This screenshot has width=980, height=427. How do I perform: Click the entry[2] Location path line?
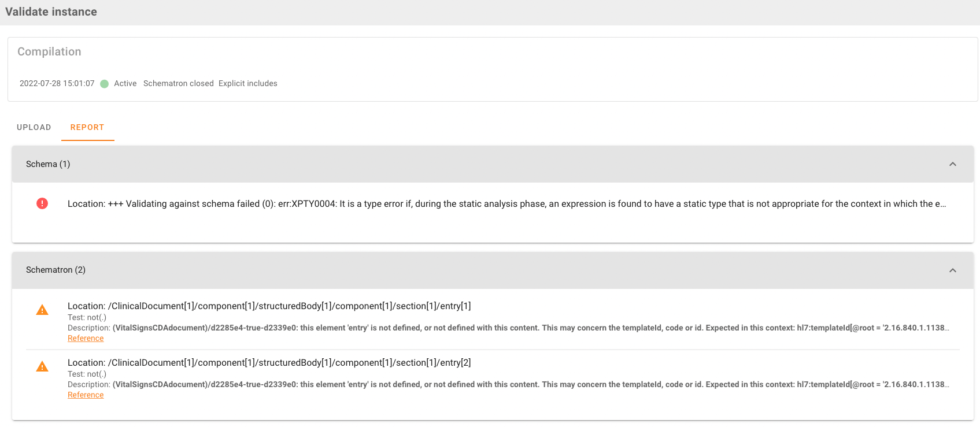point(269,363)
